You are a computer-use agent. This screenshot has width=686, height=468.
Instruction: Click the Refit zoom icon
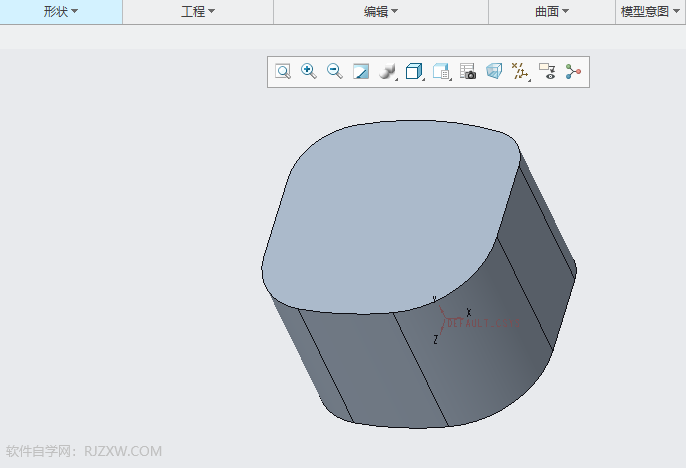(283, 71)
